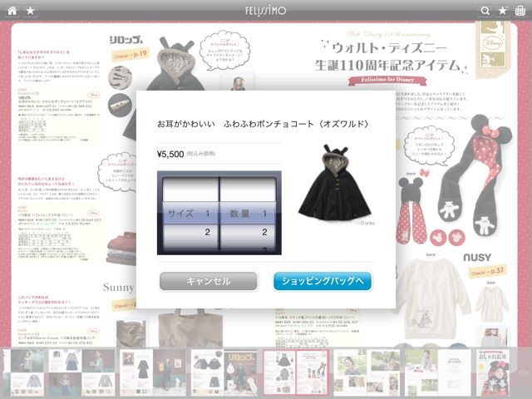
Task: Tap the Check p.19 label on page
Action: (x=131, y=54)
